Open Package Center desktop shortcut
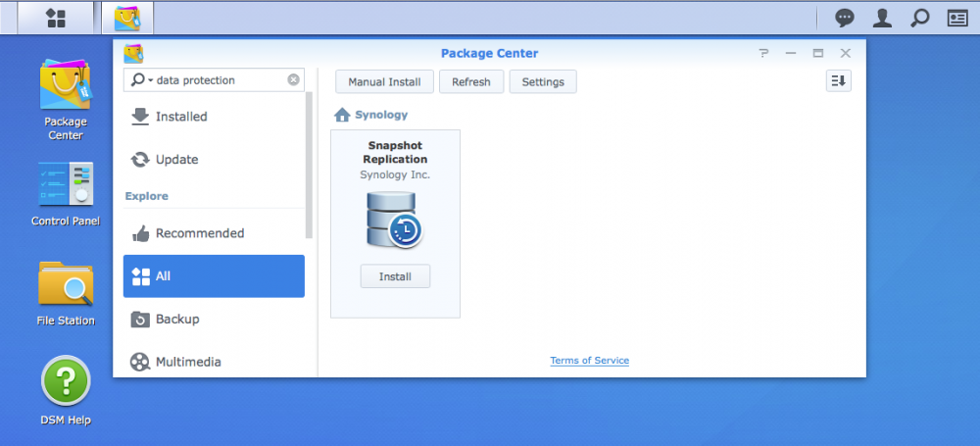This screenshot has height=446, width=980. coord(65,100)
